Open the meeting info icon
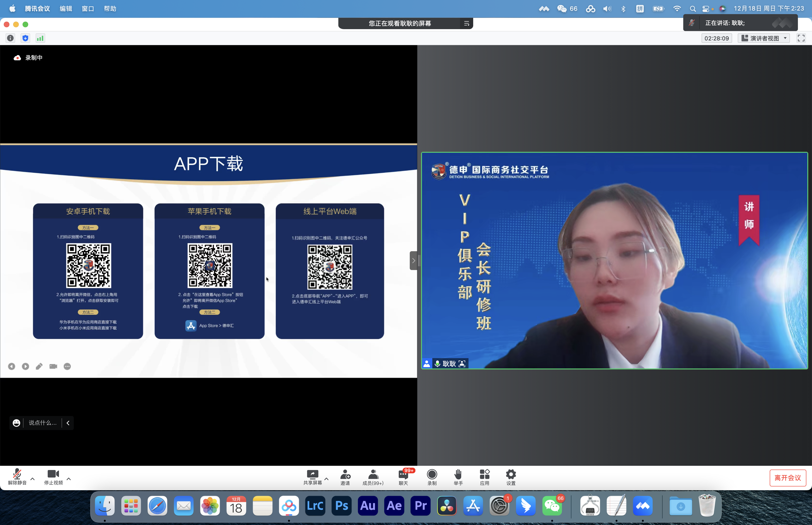Viewport: 812px width, 525px height. pyautogui.click(x=11, y=38)
